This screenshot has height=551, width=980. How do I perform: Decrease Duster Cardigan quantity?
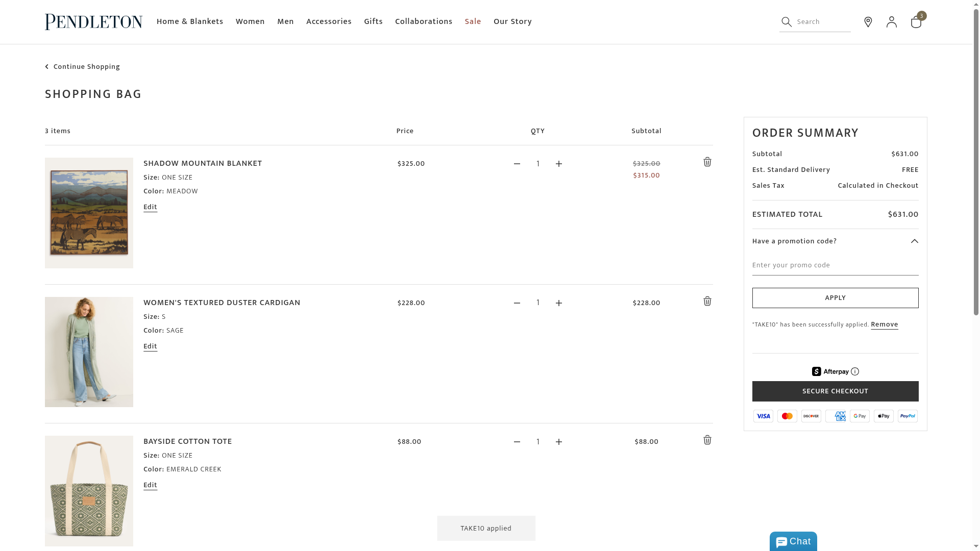click(517, 303)
